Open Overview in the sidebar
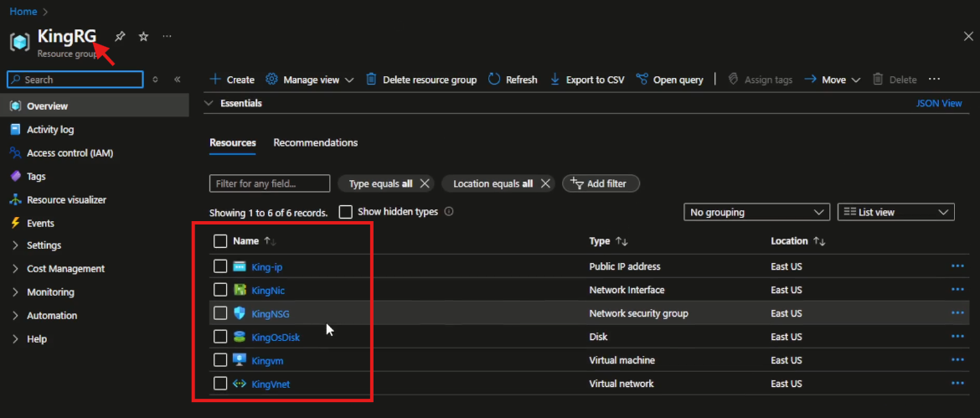The height and width of the screenshot is (418, 980). [x=95, y=106]
